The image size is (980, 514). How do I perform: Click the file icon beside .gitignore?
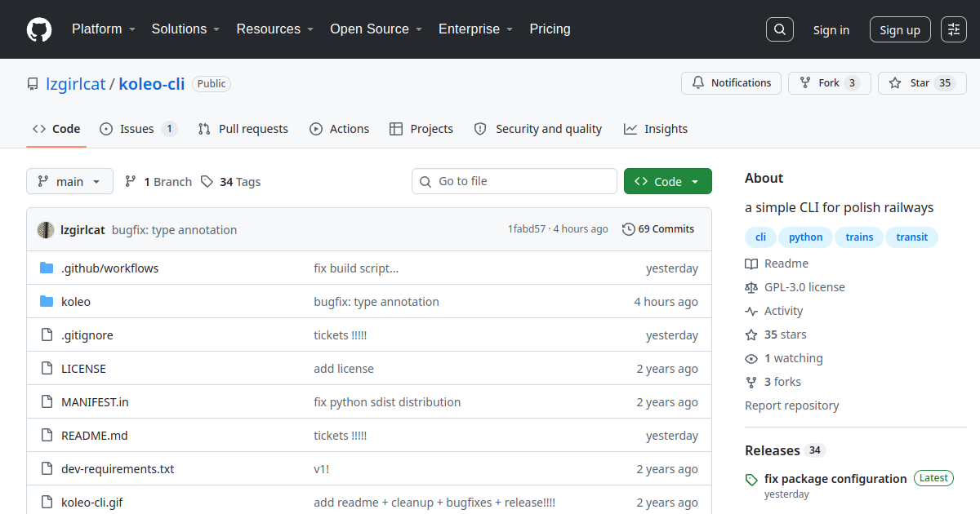pos(47,335)
